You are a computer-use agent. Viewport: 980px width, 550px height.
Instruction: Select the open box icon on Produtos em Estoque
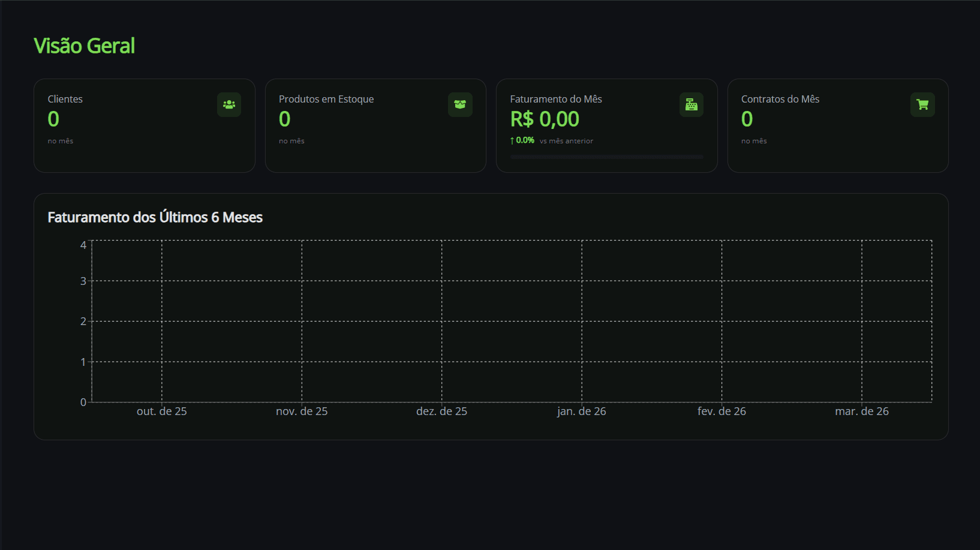point(460,104)
